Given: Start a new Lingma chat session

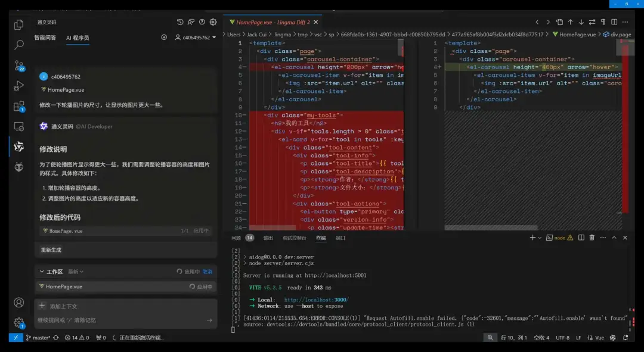Looking at the screenshot, I should 164,38.
